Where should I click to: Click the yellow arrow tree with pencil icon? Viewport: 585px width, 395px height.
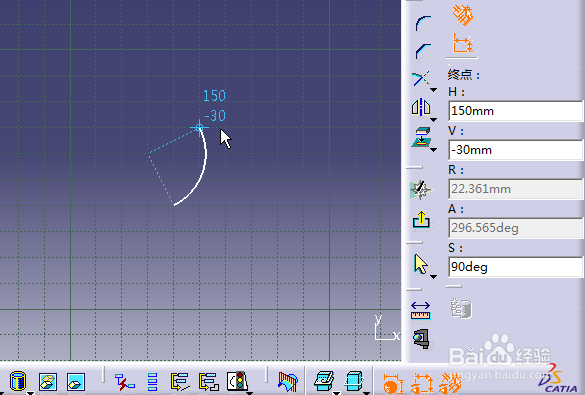(180, 382)
